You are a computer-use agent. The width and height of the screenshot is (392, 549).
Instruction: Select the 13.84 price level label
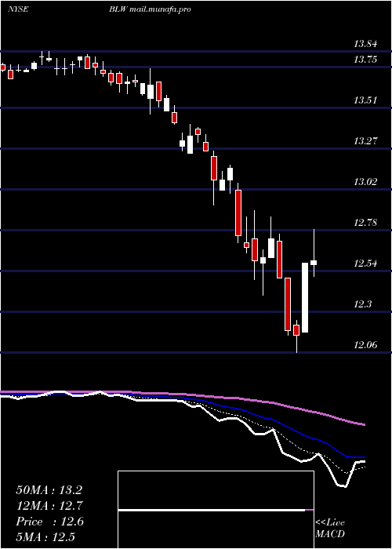pyautogui.click(x=365, y=44)
